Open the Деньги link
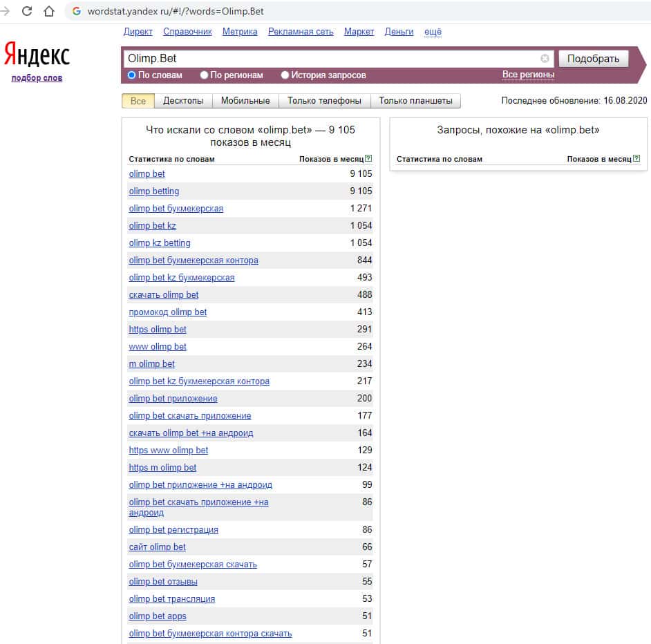This screenshot has height=644, width=651. click(x=399, y=32)
